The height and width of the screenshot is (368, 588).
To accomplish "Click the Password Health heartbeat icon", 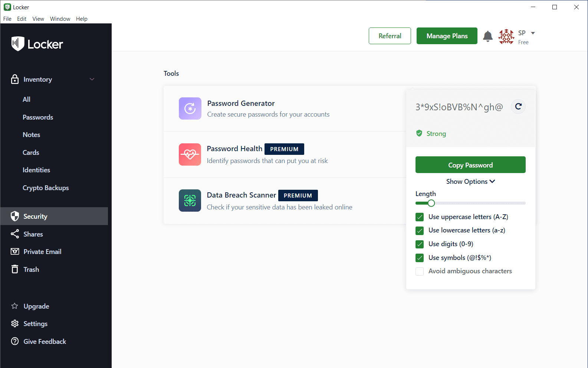I will (190, 154).
